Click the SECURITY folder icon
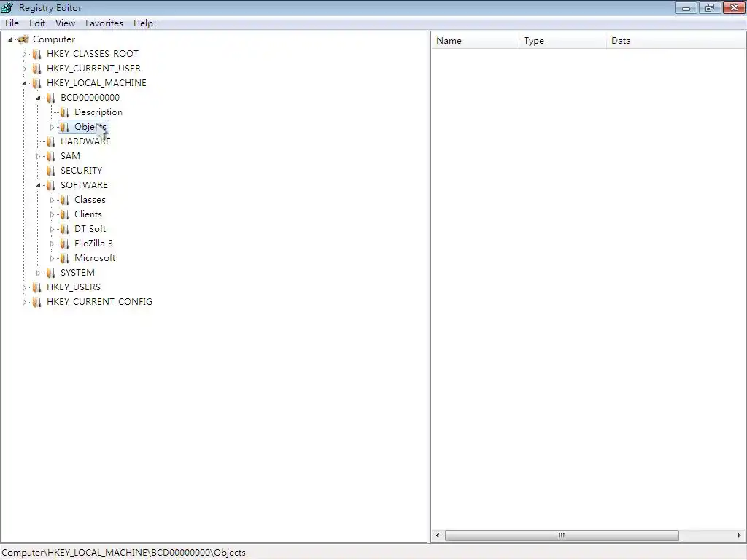Image resolution: width=747 pixels, height=560 pixels. coord(50,171)
